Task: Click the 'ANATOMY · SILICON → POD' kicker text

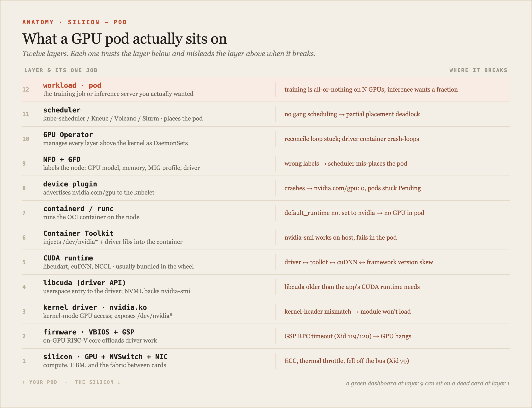Action: (x=74, y=22)
